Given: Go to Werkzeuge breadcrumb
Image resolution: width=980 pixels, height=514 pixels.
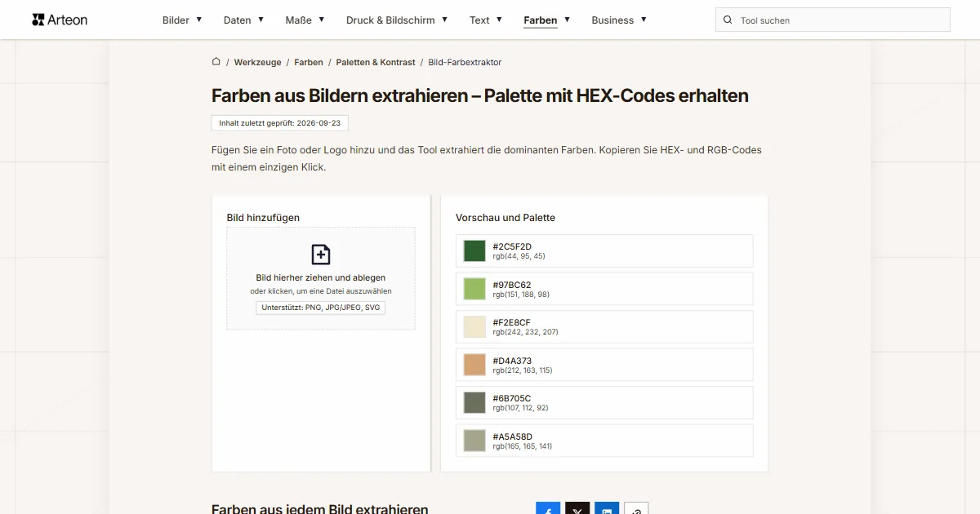Looking at the screenshot, I should pos(257,62).
